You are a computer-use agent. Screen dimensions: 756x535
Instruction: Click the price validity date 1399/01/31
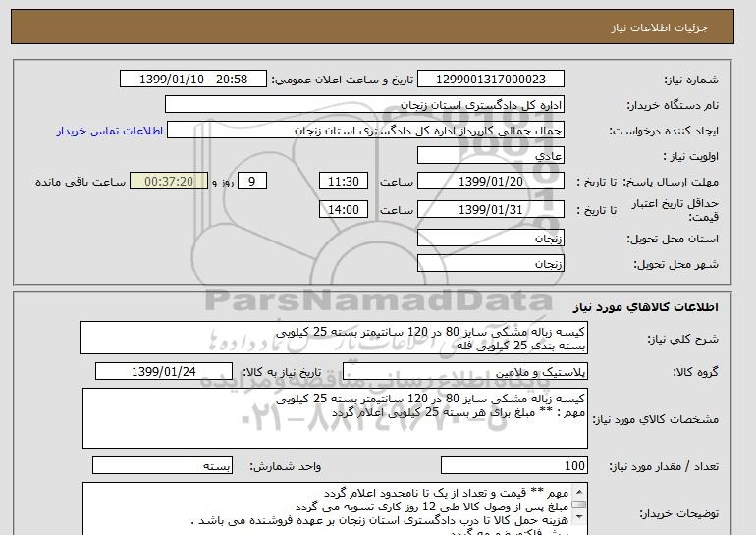(490, 210)
